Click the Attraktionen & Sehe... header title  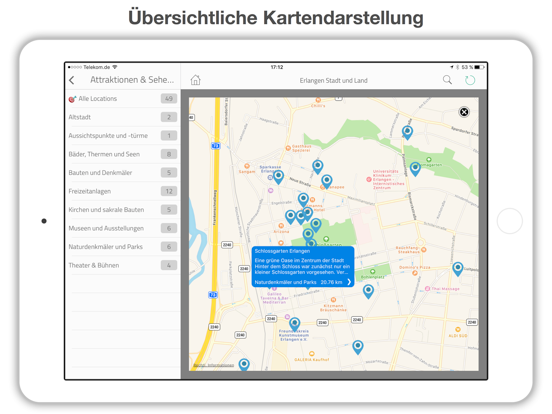tap(132, 80)
